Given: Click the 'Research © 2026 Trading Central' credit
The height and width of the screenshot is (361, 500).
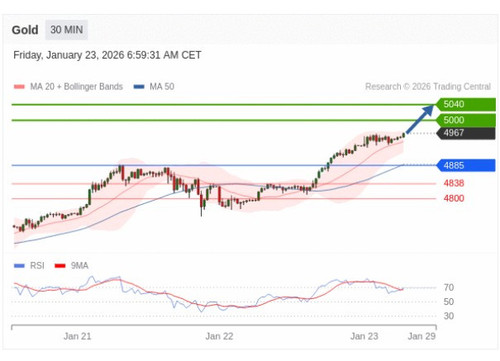Looking at the screenshot, I should tap(428, 87).
